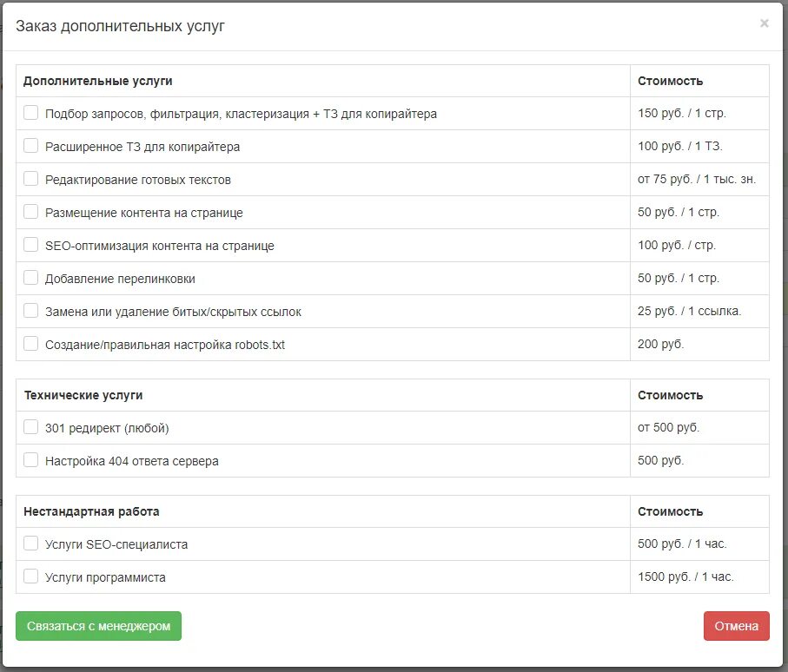This screenshot has width=788, height=672.
Task: Tick 'Замена или удаление битых/скрытых ссылок' checkbox
Action: coord(30,311)
